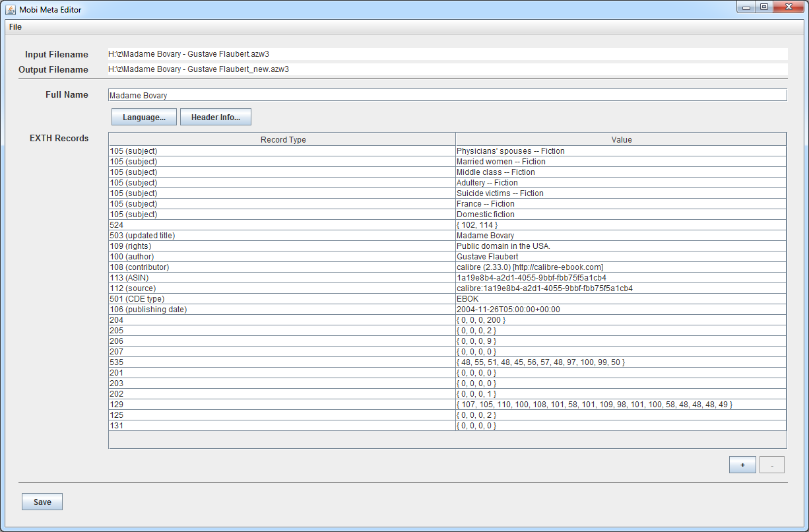809x532 pixels.
Task: Select the calibre (2.33.0) contributor value
Action: 621,267
